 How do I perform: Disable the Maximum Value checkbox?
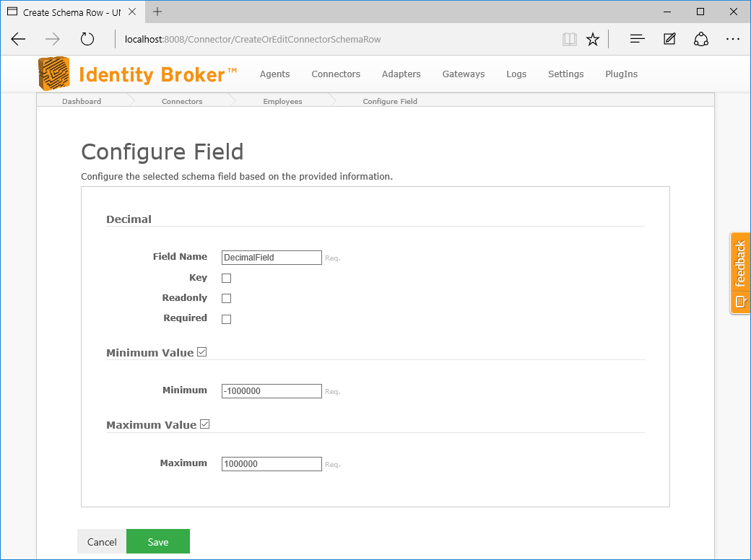[204, 424]
